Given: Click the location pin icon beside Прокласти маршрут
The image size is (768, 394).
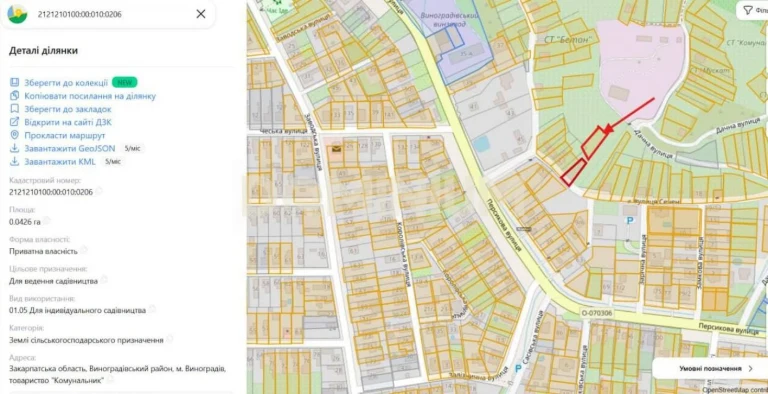Looking at the screenshot, I should (x=15, y=135).
